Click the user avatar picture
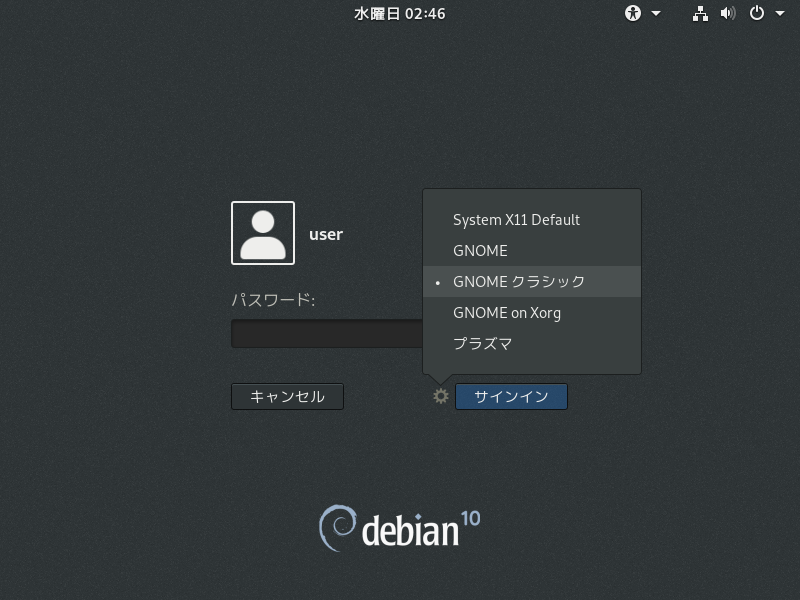The height and width of the screenshot is (600, 800). 263,233
